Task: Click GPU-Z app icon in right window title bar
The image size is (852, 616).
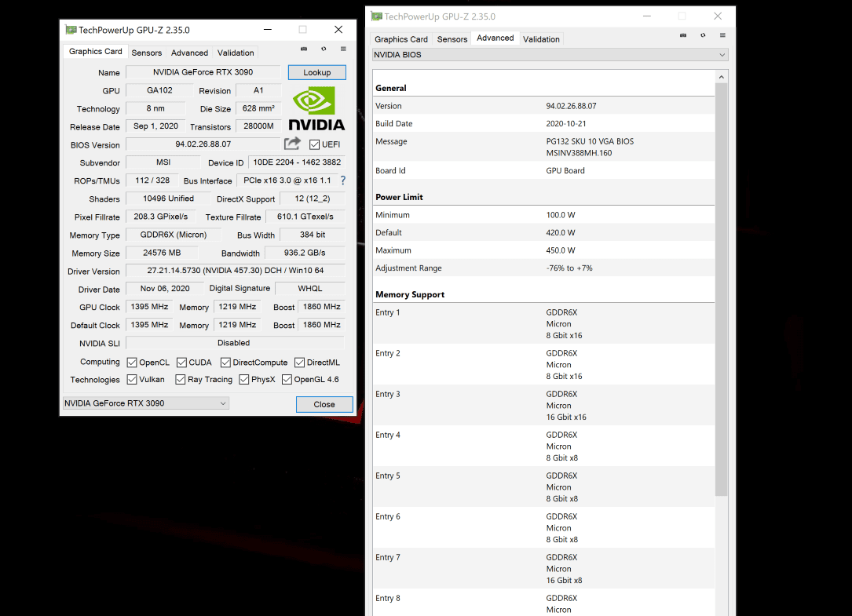Action: pos(377,16)
